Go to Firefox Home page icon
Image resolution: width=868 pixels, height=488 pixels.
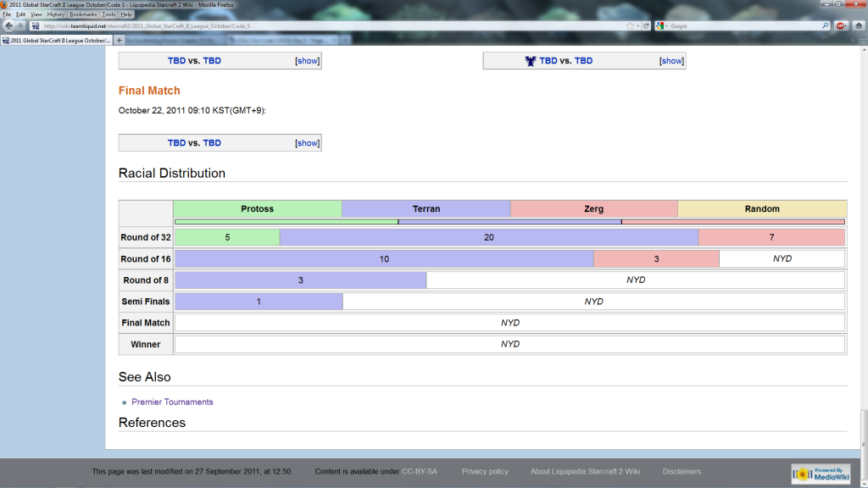click(857, 26)
